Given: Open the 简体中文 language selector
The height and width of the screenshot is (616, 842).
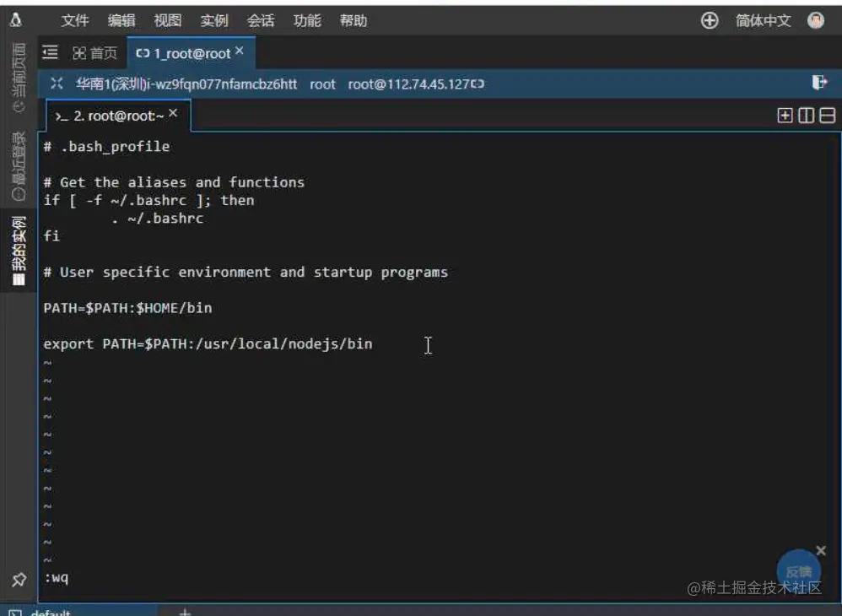Looking at the screenshot, I should [763, 21].
